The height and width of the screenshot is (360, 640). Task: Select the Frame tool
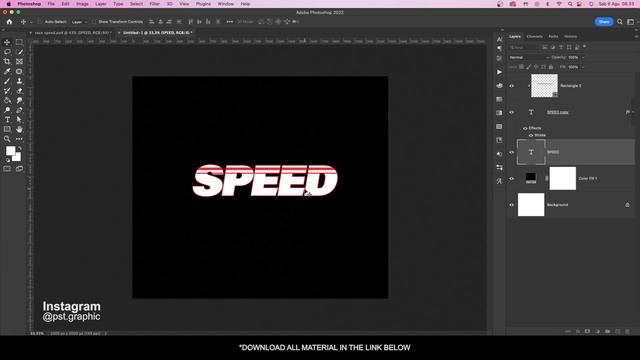click(19, 62)
